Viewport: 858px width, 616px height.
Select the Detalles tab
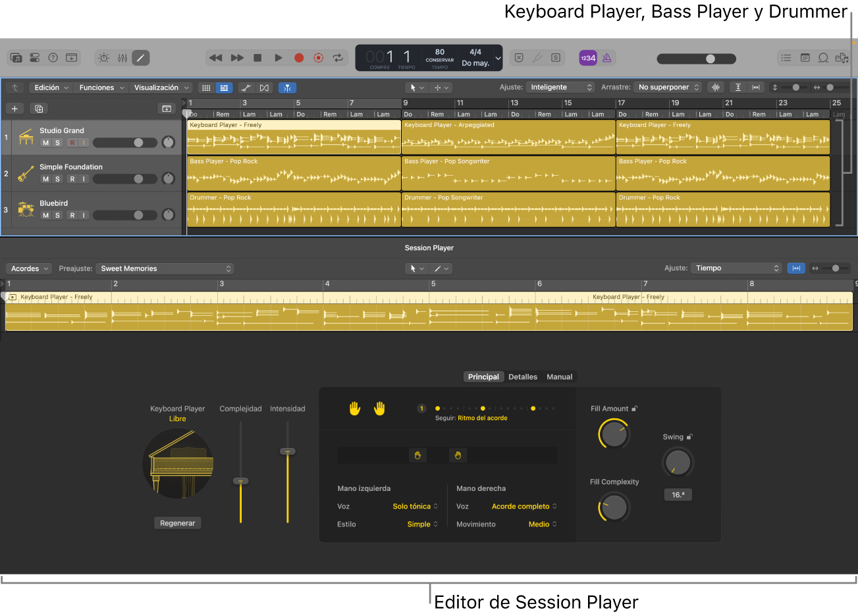(x=523, y=377)
